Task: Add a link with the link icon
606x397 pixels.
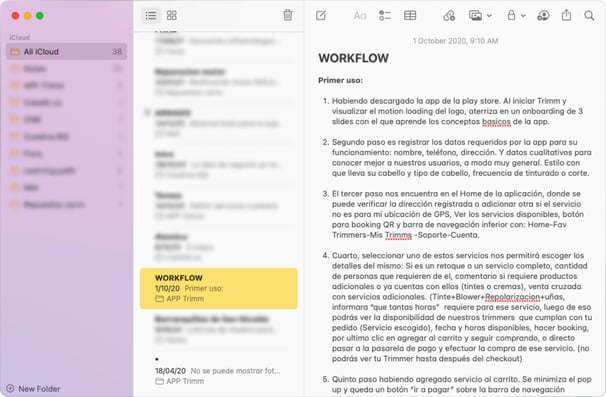Action: 449,15
